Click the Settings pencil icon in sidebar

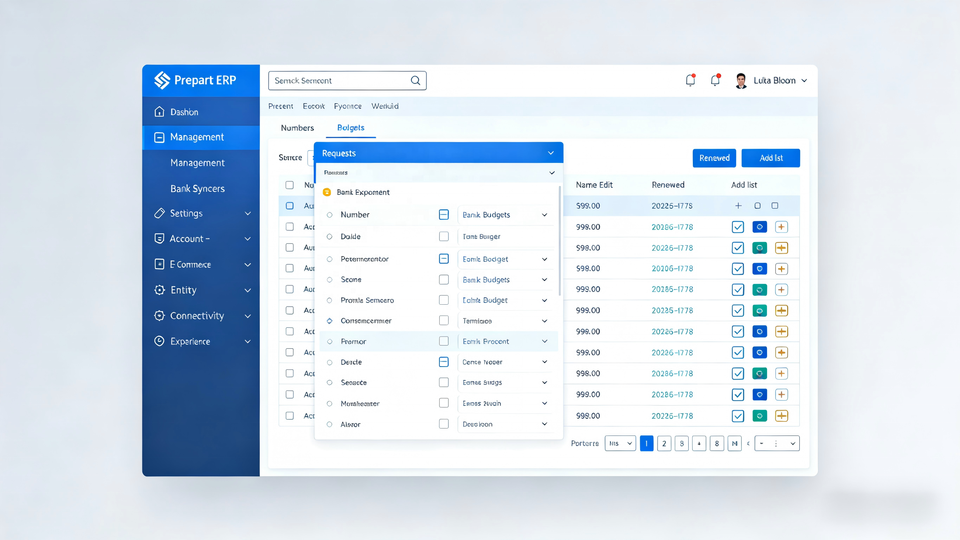click(x=159, y=213)
